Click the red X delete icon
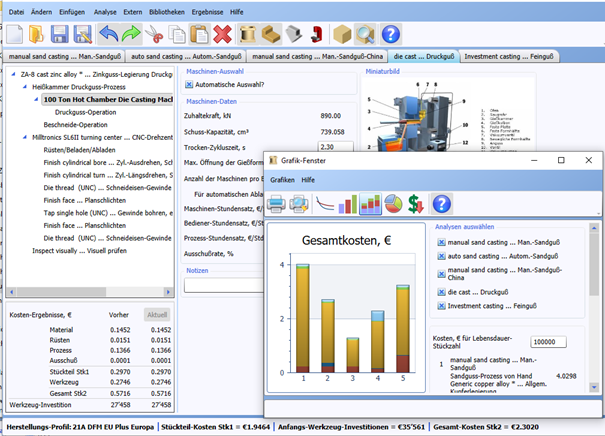This screenshot has width=605, height=436. click(222, 34)
